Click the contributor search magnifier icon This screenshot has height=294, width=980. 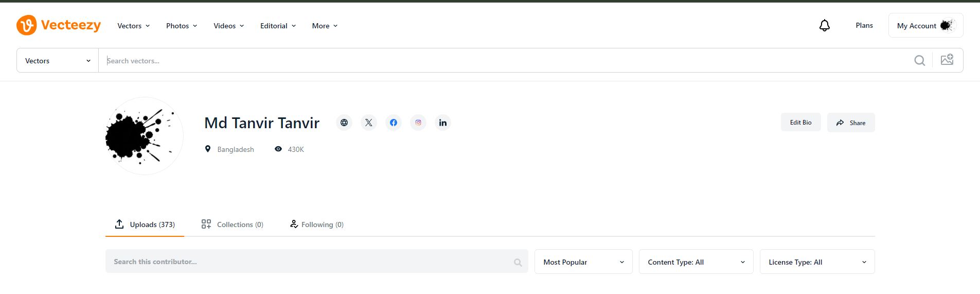(x=518, y=263)
